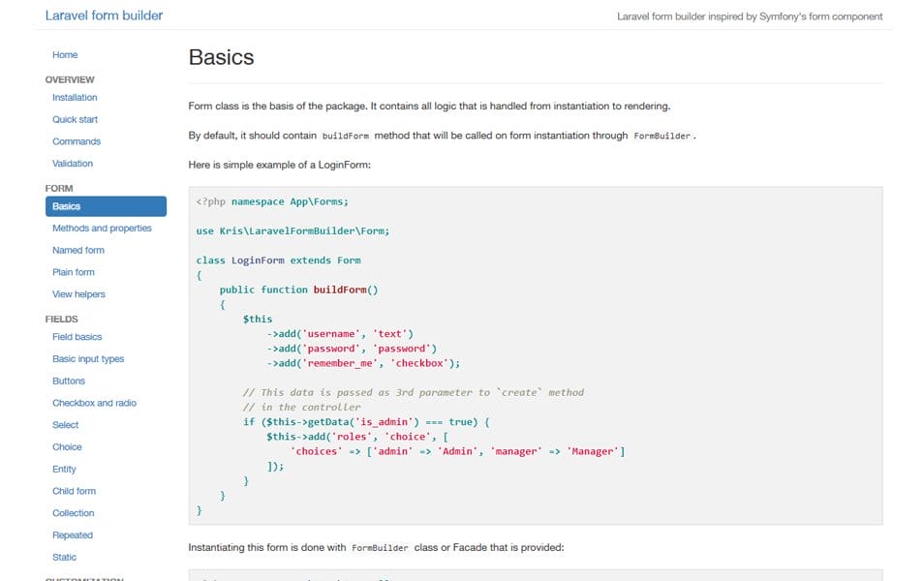Viewport: 924px width, 581px height.
Task: Go to the Installation page
Action: click(74, 97)
